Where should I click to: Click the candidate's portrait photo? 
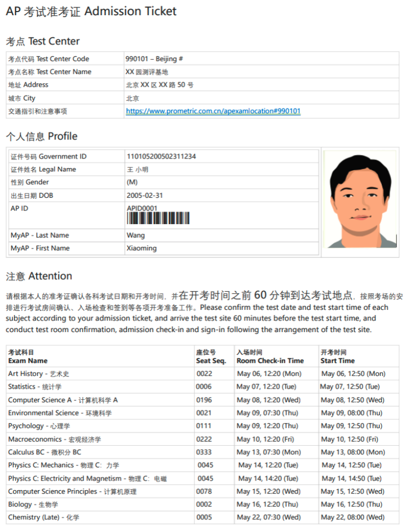coord(360,200)
